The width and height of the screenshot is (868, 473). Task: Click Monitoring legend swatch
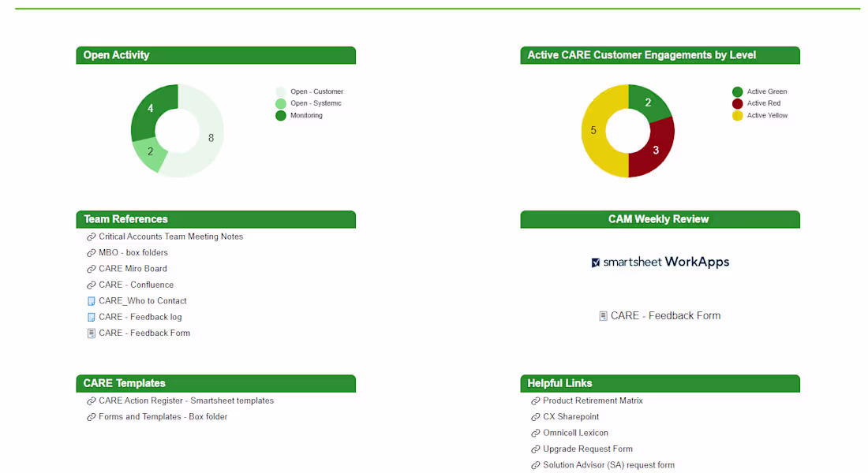pyautogui.click(x=281, y=116)
